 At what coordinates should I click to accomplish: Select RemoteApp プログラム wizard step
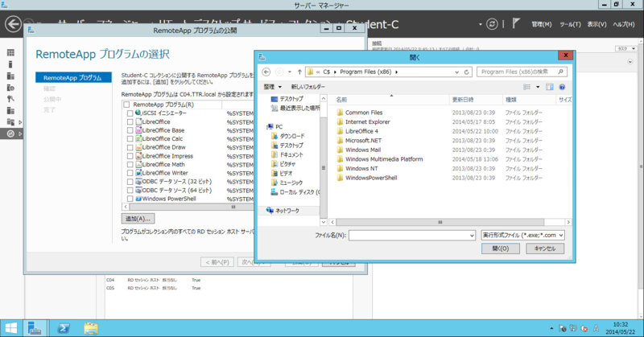pos(73,77)
